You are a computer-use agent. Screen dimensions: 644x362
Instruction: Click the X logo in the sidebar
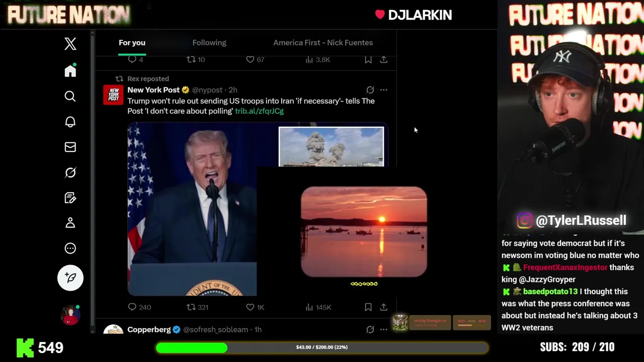(70, 44)
